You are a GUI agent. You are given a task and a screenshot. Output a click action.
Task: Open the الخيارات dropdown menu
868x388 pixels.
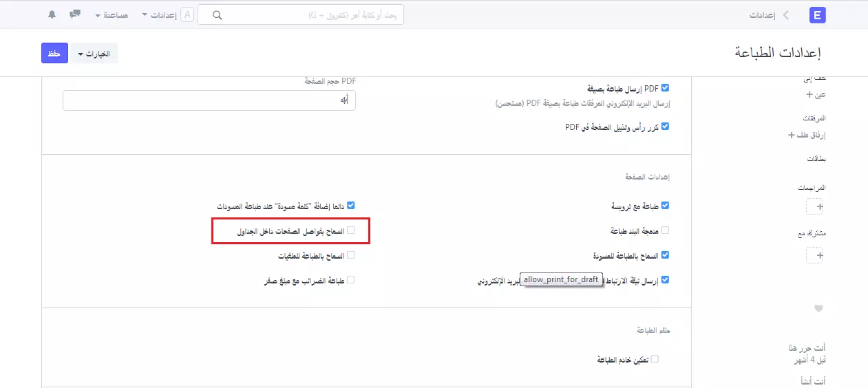[94, 54]
